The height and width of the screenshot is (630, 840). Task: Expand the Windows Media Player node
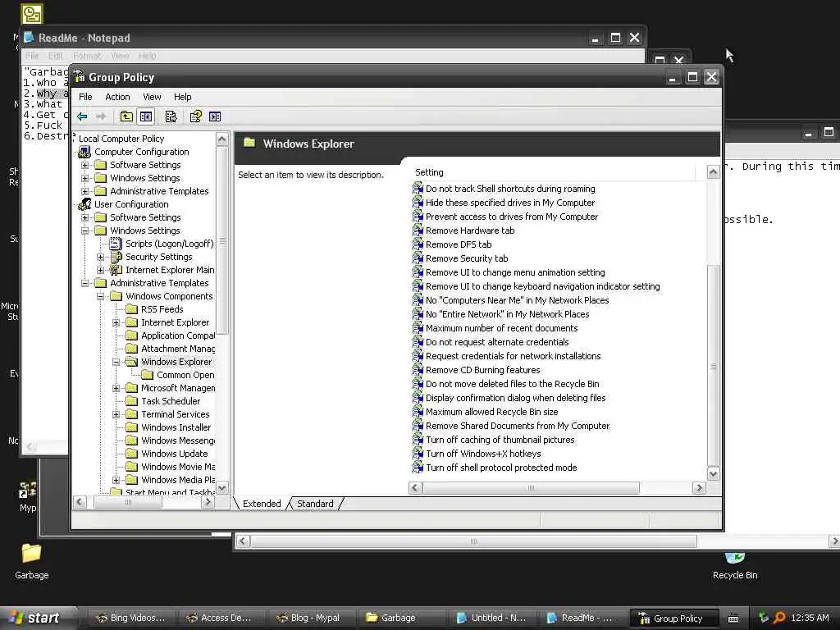click(x=116, y=480)
